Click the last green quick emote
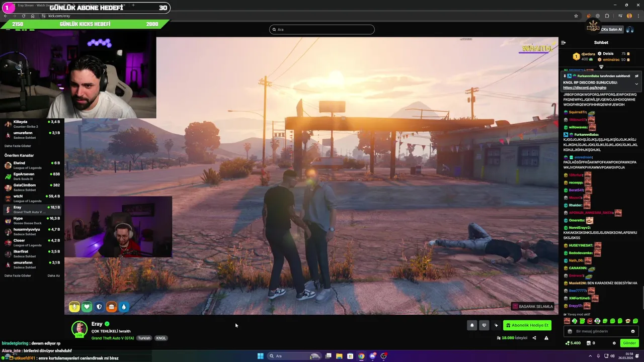This screenshot has width=644, height=362. [x=635, y=321]
